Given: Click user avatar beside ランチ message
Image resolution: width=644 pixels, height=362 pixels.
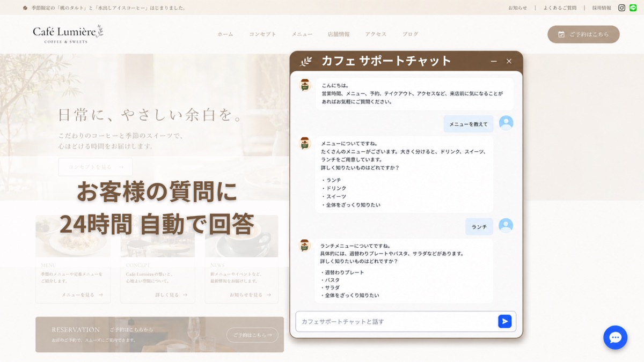Looking at the screenshot, I should coord(506,226).
